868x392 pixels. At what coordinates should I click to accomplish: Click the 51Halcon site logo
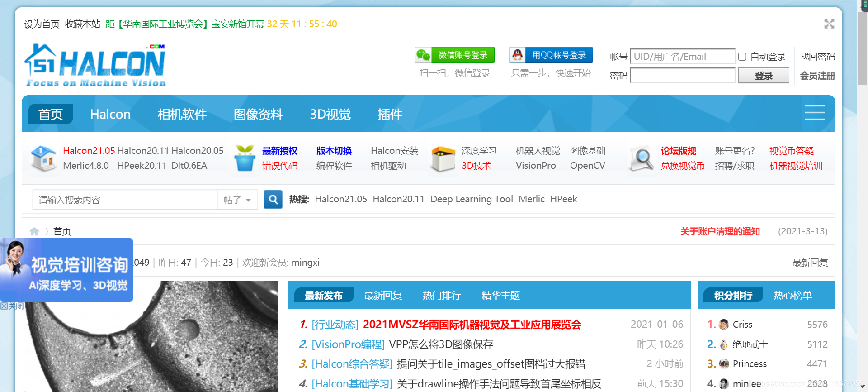click(95, 65)
